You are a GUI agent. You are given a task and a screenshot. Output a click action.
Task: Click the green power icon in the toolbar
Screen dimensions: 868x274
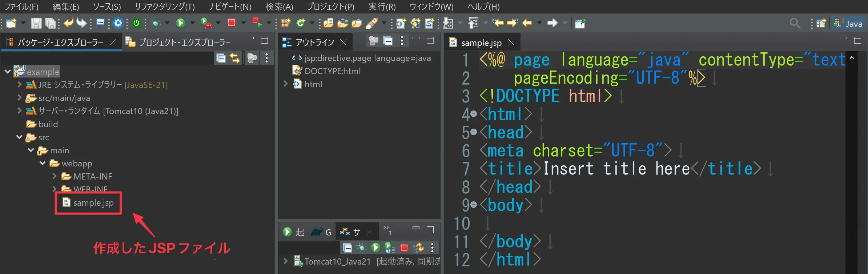click(136, 23)
